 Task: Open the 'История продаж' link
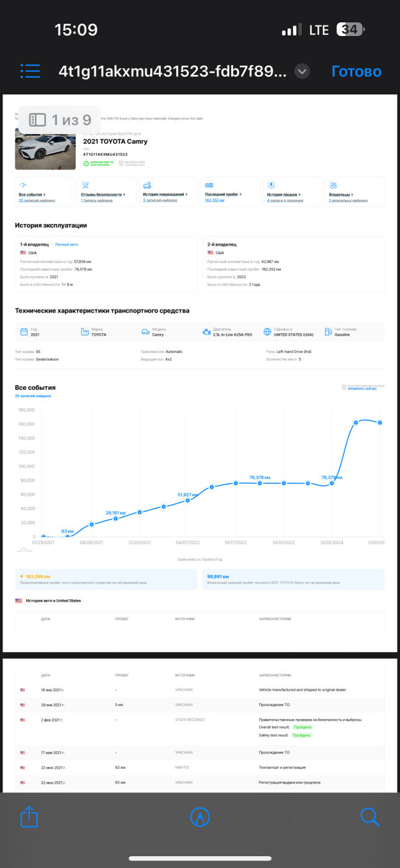(x=284, y=195)
